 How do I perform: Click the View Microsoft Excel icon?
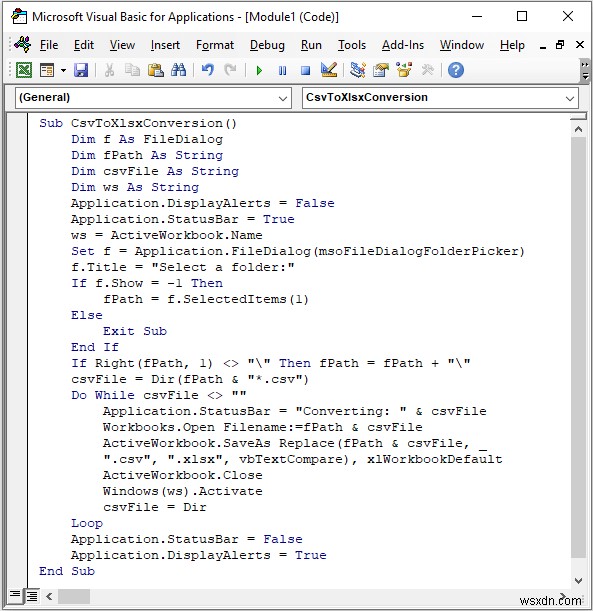[24, 70]
